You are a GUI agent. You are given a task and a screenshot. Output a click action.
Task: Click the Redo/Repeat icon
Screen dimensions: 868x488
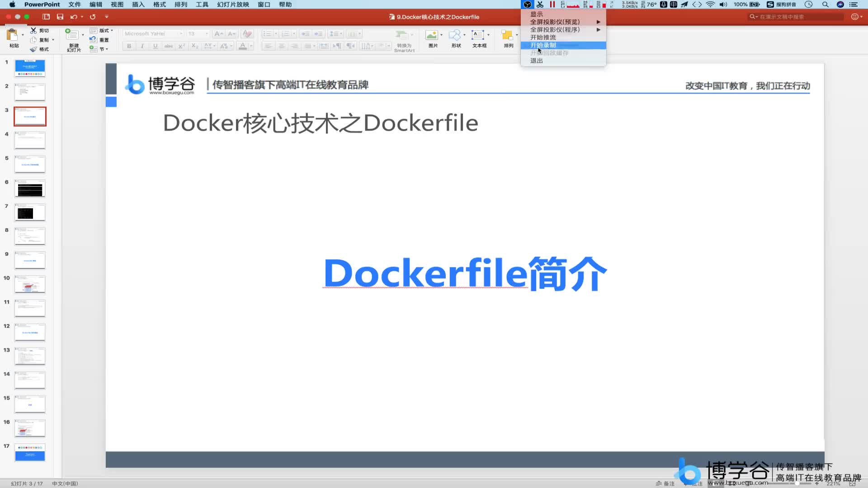(93, 17)
